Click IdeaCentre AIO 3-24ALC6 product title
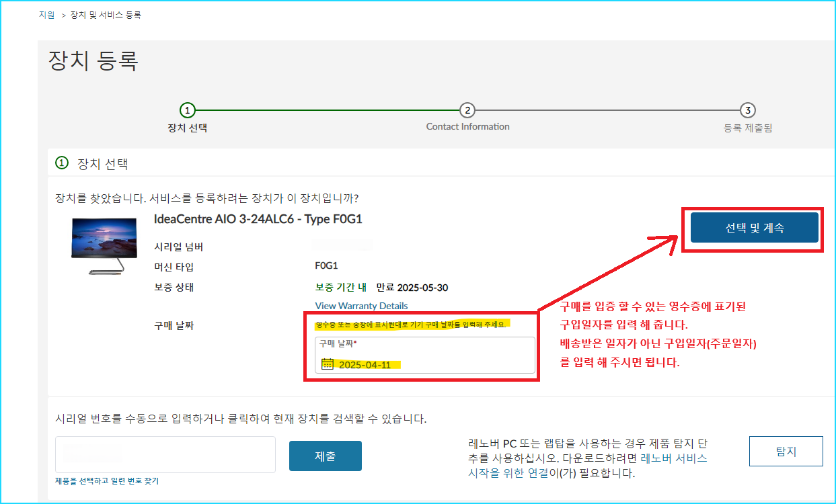836x504 pixels. [258, 219]
